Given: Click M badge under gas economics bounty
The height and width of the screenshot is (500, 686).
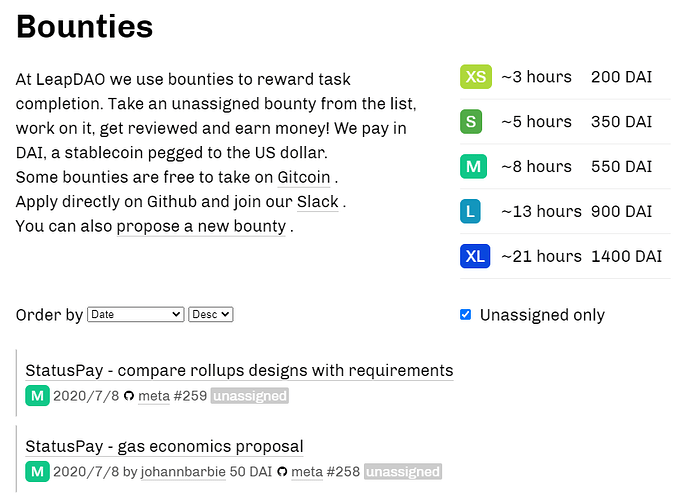Looking at the screenshot, I should (x=37, y=472).
